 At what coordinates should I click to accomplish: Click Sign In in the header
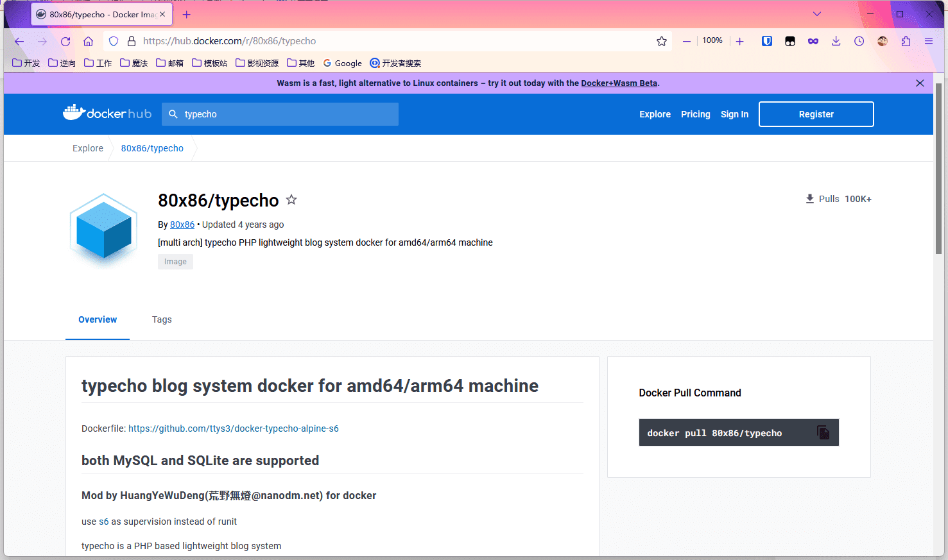point(734,114)
